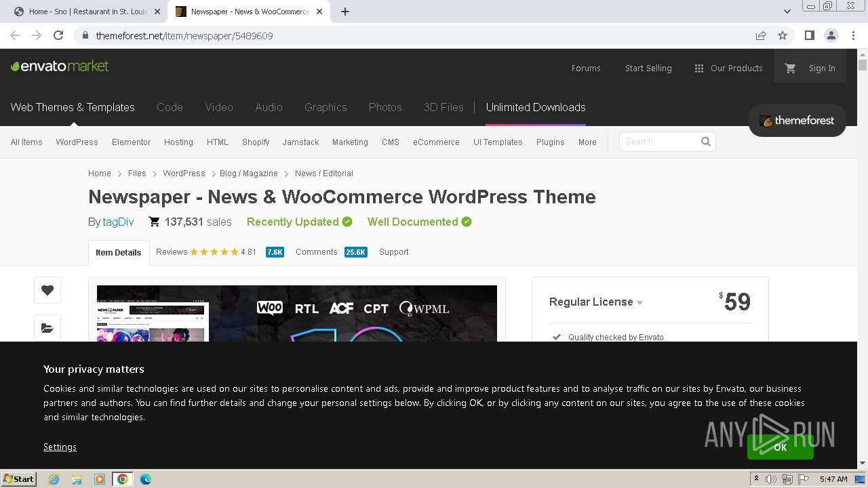Select Video category

pyautogui.click(x=219, y=107)
